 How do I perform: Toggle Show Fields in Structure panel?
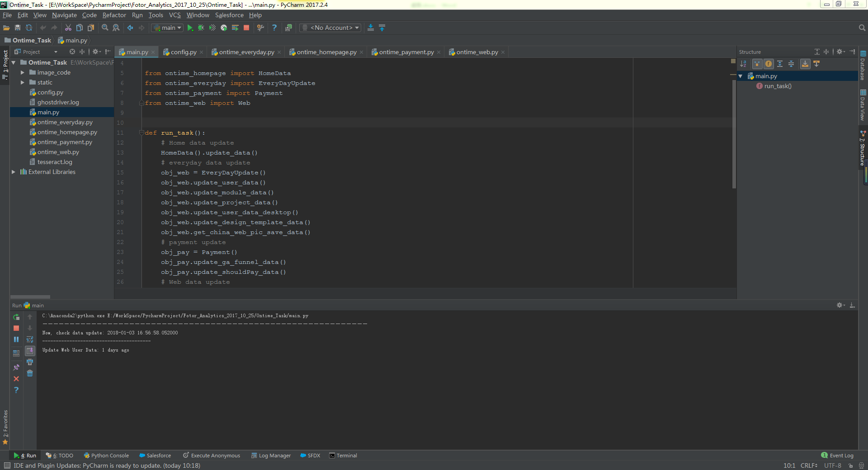769,64
